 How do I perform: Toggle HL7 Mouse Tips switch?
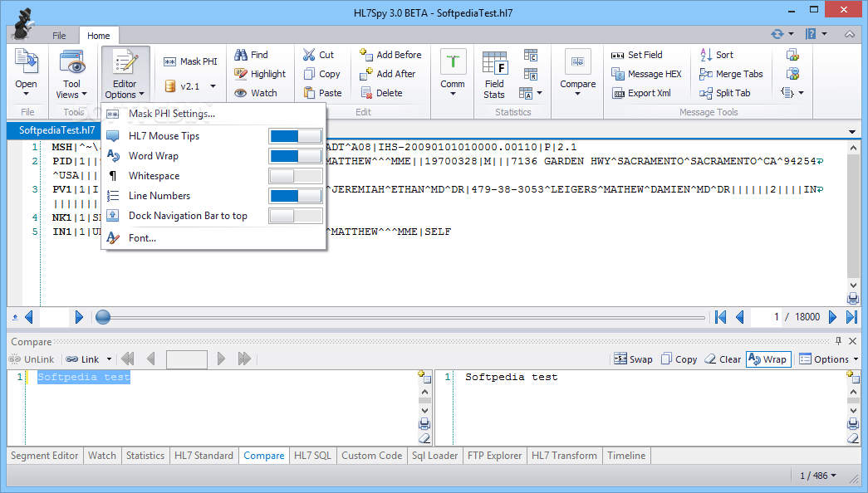pyautogui.click(x=296, y=136)
